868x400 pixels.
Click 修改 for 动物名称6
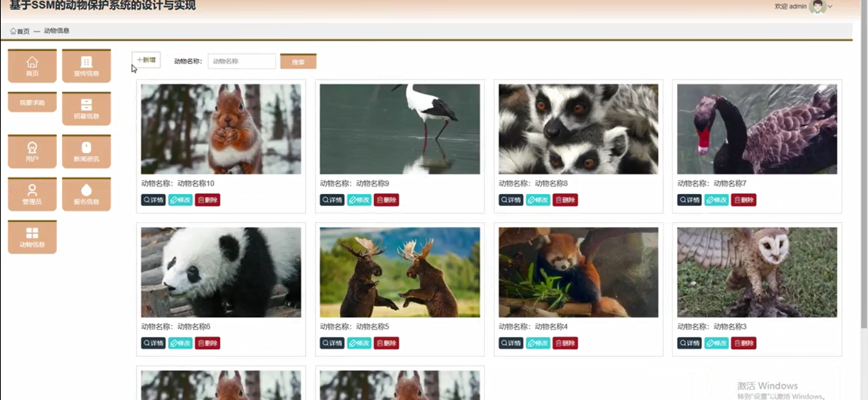tap(180, 343)
